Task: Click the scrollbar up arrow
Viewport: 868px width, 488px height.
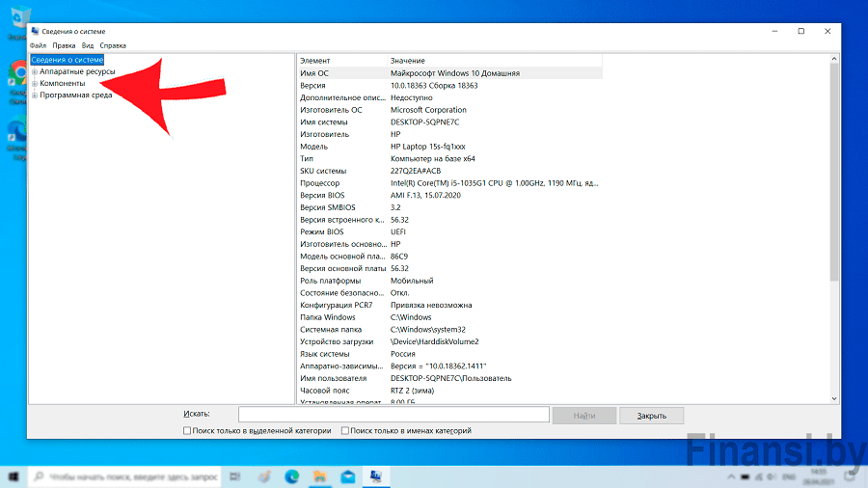Action: point(834,59)
